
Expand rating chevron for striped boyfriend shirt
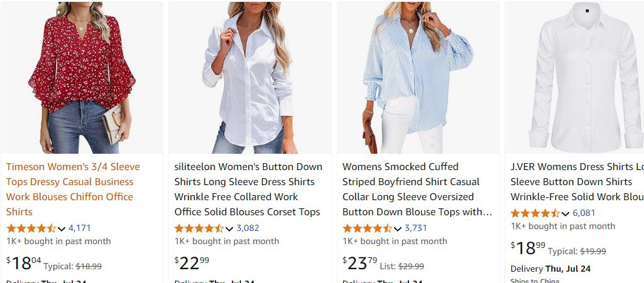[398, 228]
